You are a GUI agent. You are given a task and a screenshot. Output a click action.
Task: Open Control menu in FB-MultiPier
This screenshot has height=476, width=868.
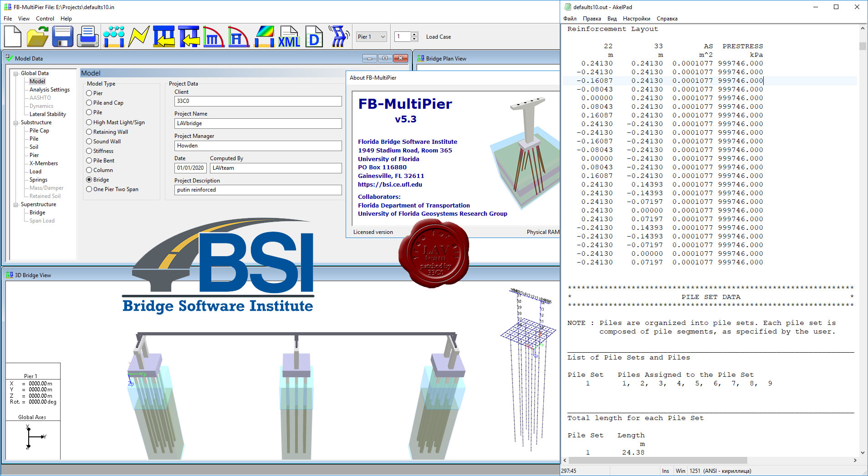(45, 19)
